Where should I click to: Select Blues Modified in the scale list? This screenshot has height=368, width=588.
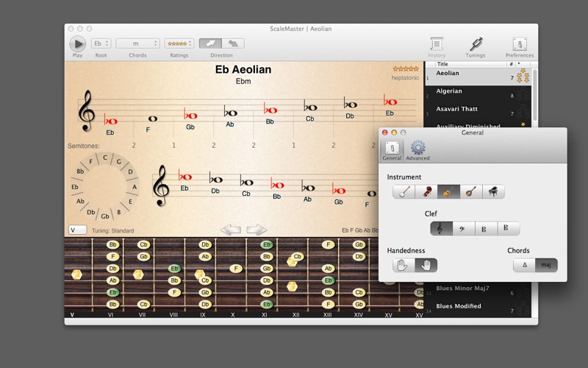478,309
